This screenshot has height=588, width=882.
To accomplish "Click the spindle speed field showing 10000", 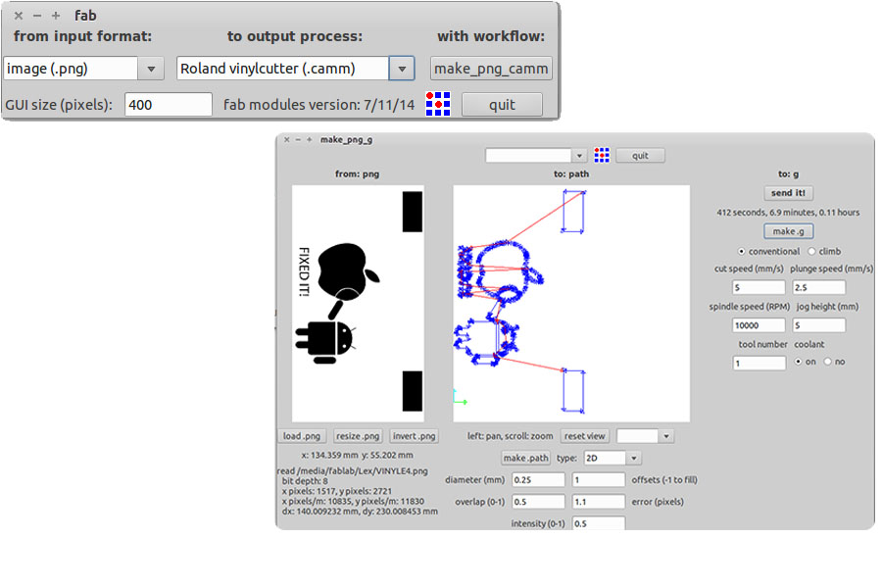I will click(759, 325).
